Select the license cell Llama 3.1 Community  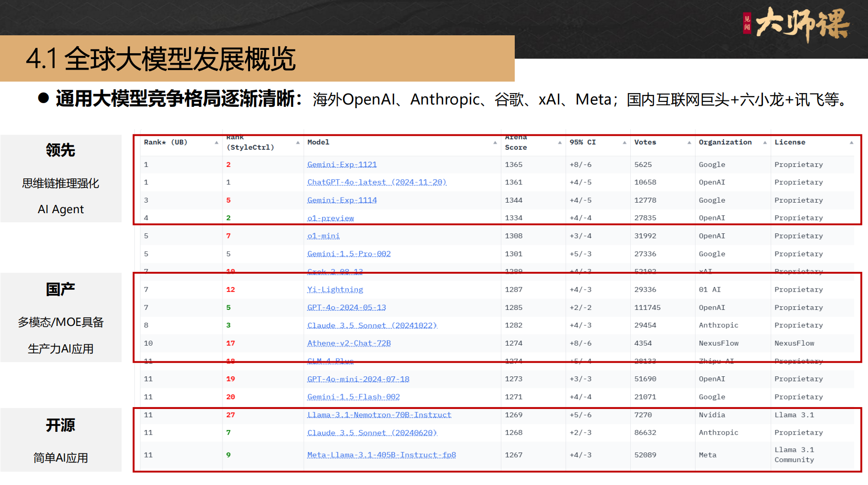(794, 455)
